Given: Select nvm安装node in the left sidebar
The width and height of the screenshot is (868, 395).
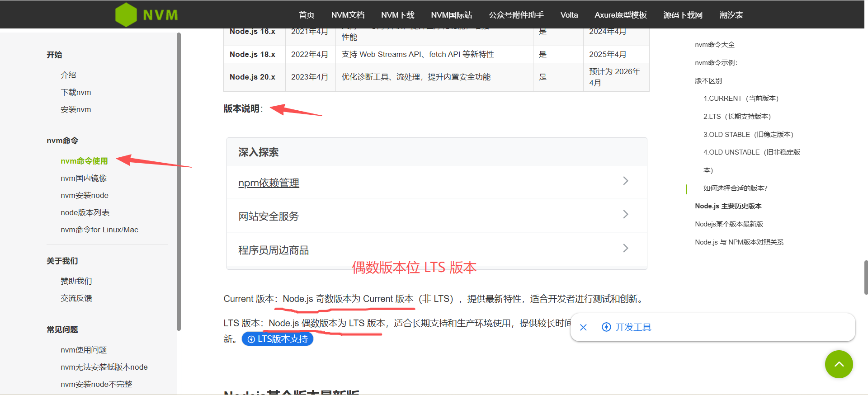Looking at the screenshot, I should [85, 195].
